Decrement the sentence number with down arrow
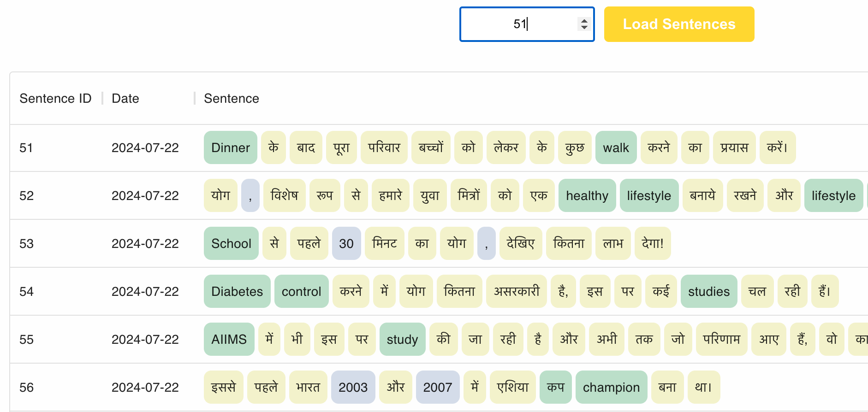 tap(584, 28)
